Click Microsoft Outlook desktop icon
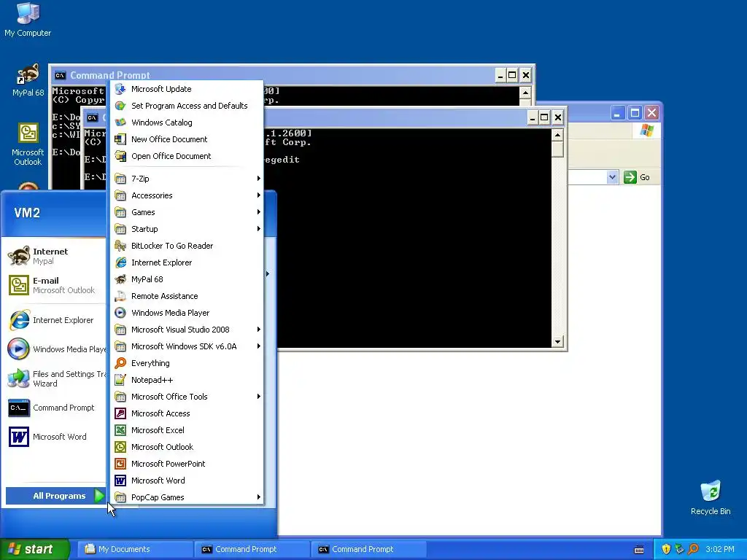747x560 pixels. [28, 144]
